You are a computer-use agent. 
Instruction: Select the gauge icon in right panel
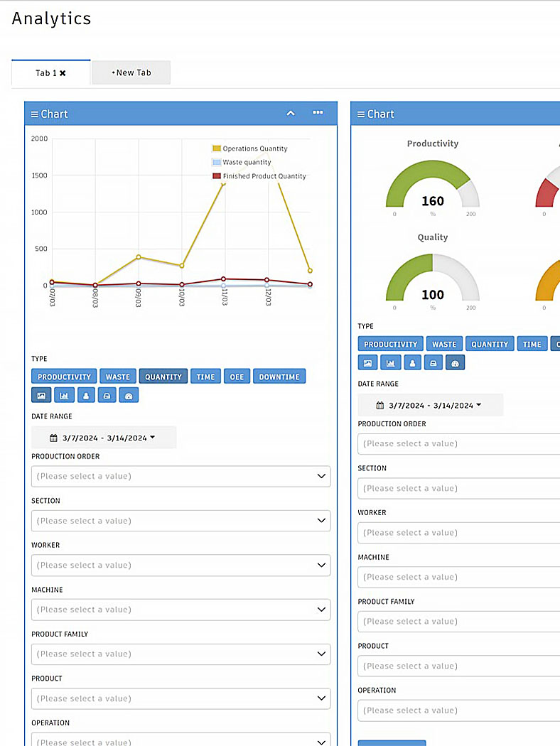pos(456,363)
